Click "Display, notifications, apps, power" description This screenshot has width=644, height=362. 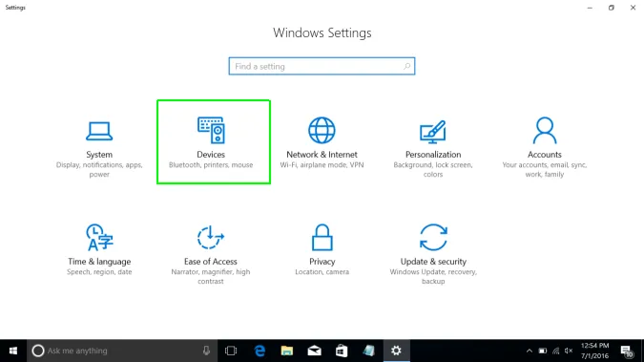99,169
